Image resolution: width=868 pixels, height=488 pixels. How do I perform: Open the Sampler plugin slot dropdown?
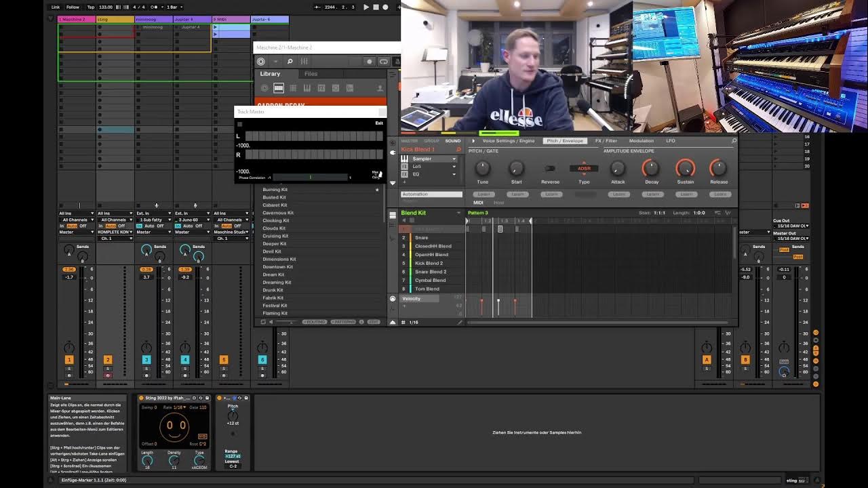point(454,159)
